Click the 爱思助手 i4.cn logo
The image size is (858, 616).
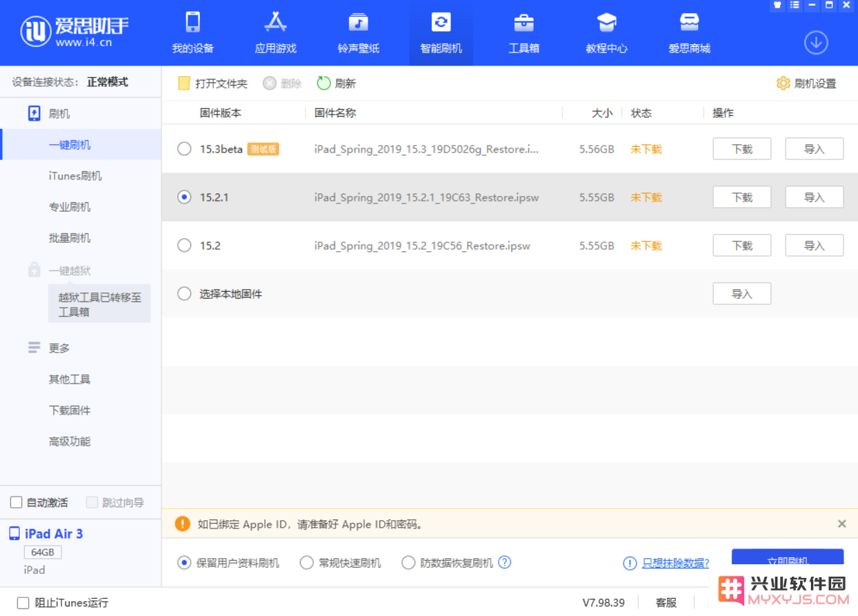[x=74, y=31]
